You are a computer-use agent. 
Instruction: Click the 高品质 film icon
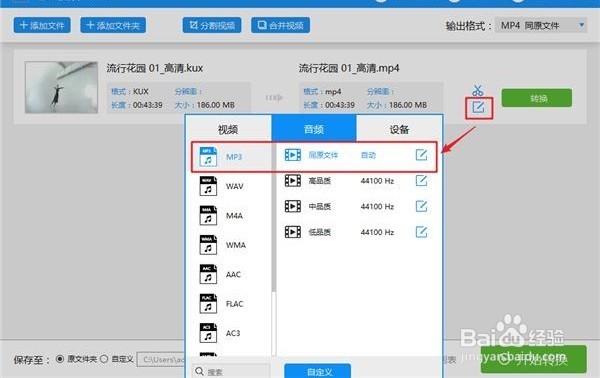point(293,181)
